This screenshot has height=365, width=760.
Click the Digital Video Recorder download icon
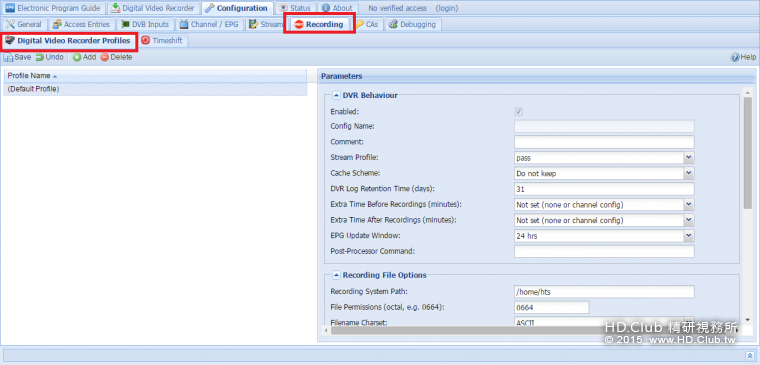[x=115, y=8]
